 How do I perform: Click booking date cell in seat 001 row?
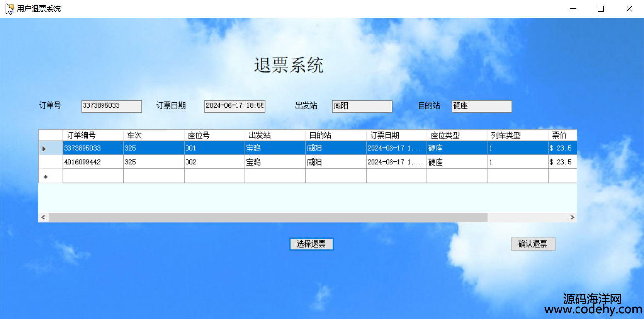coord(397,148)
